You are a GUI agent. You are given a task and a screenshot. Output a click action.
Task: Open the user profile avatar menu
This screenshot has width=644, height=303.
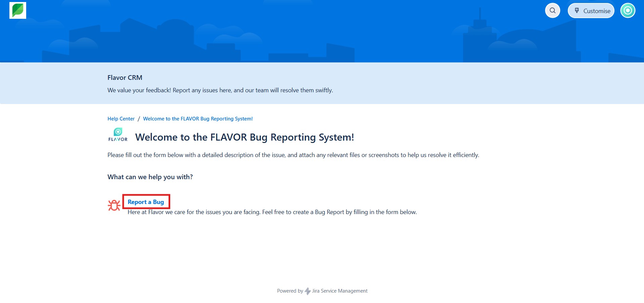(628, 11)
